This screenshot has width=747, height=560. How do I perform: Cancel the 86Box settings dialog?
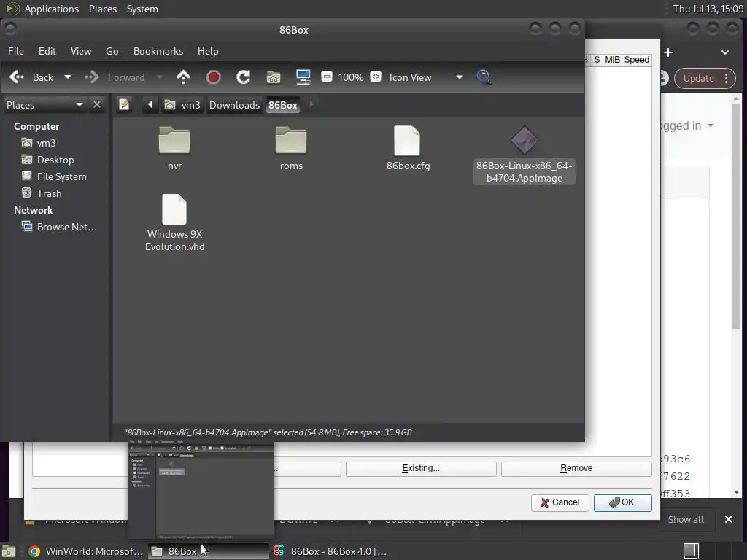560,503
